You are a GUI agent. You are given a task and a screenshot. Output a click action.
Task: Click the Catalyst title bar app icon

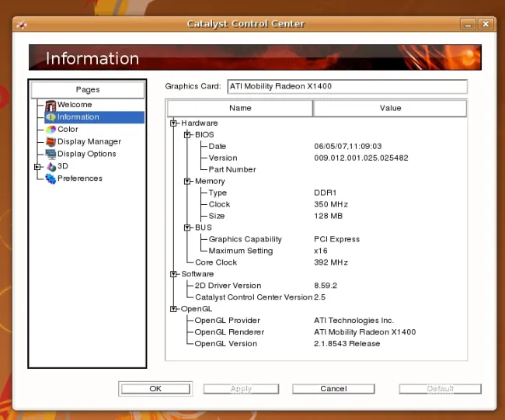point(22,24)
